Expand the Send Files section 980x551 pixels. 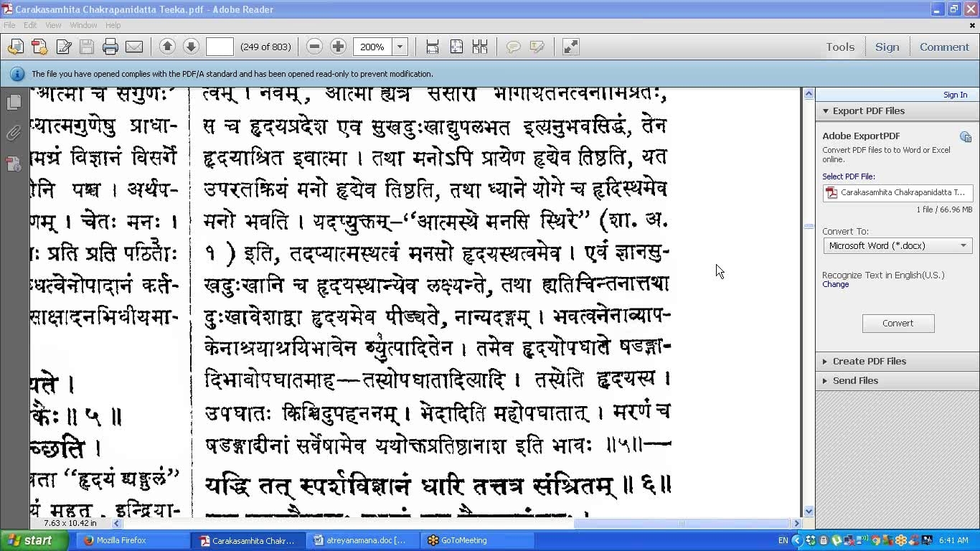[x=855, y=380]
